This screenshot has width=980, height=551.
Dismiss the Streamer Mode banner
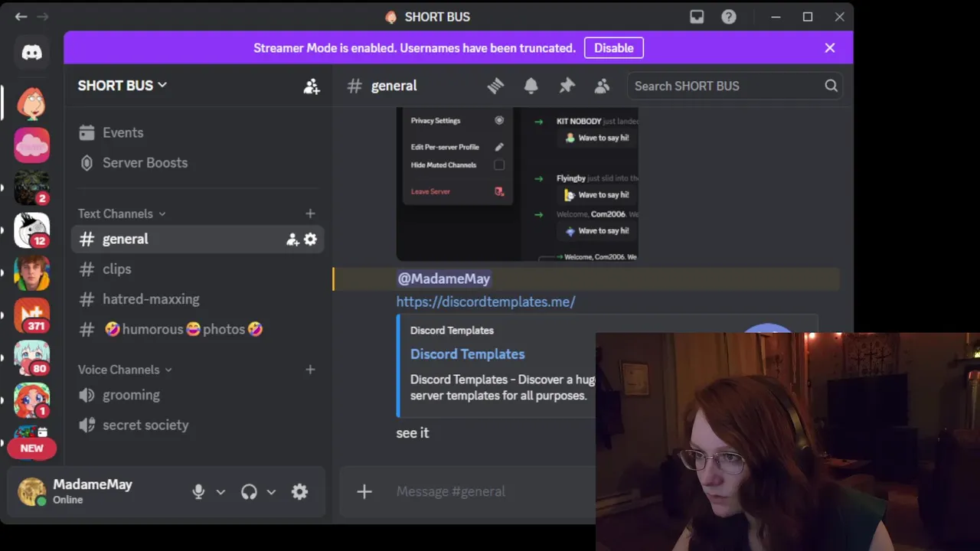point(830,47)
